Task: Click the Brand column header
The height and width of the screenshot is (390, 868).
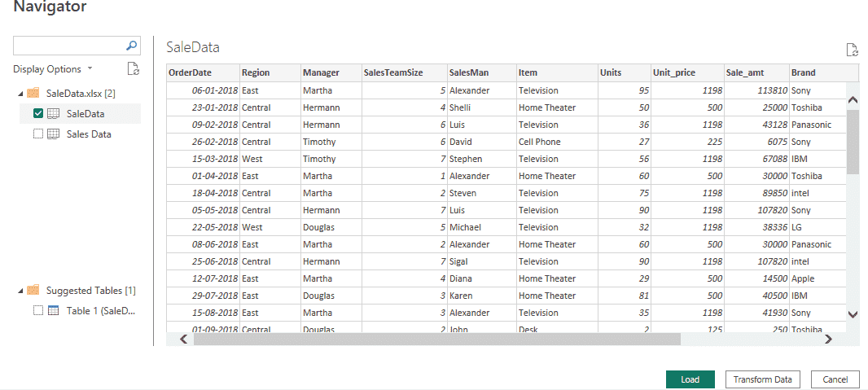Action: coord(822,73)
